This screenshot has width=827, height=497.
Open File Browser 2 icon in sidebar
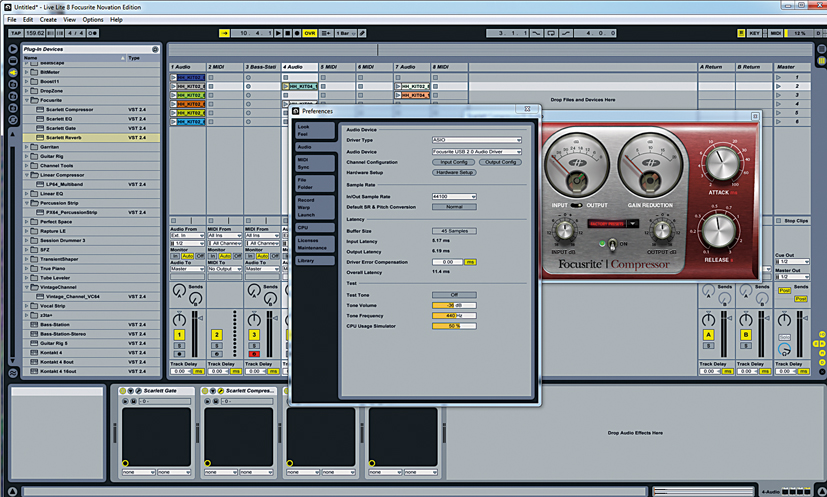[x=13, y=96]
